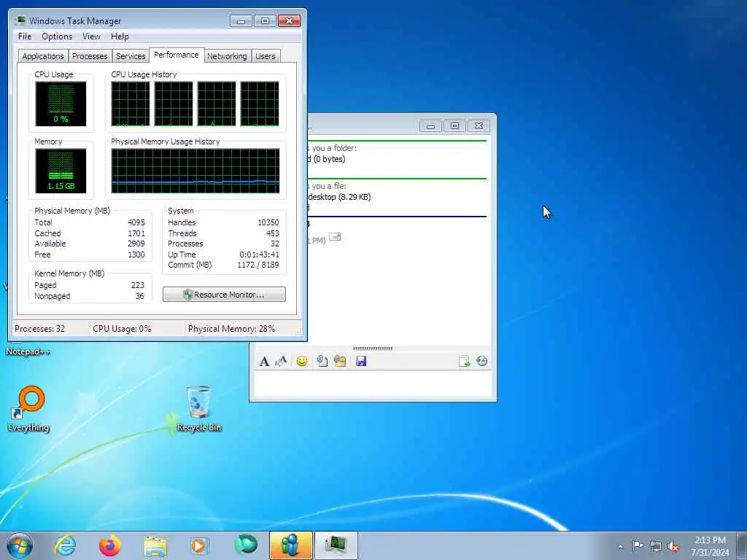
Task: Click the blue floppy disk save icon
Action: (361, 362)
